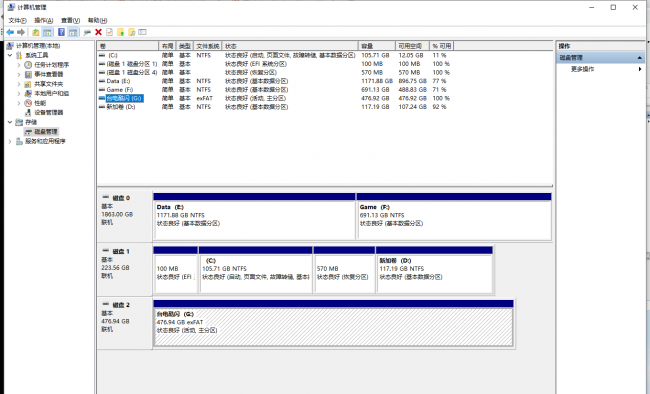Sort by the 卷 column header

pos(128,46)
